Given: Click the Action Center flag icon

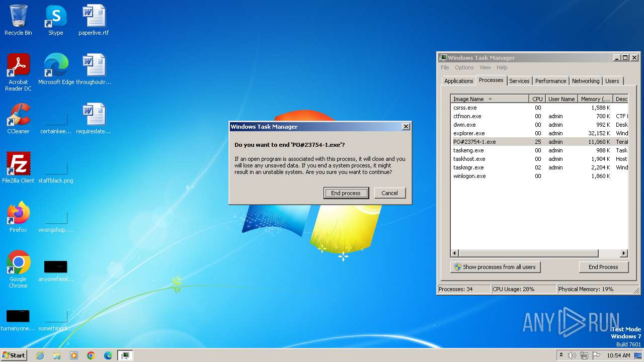Looking at the screenshot, I should 596,355.
